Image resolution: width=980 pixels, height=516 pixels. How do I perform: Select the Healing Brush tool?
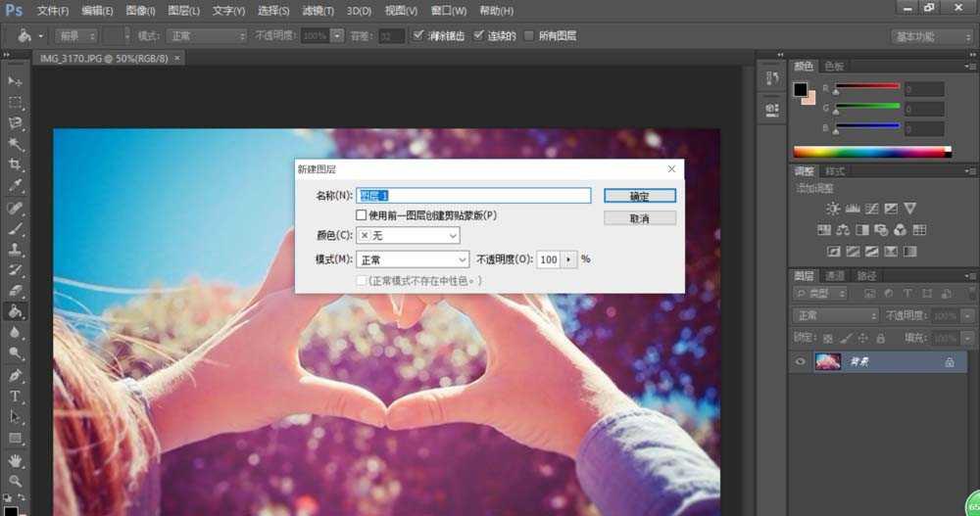tap(15, 208)
